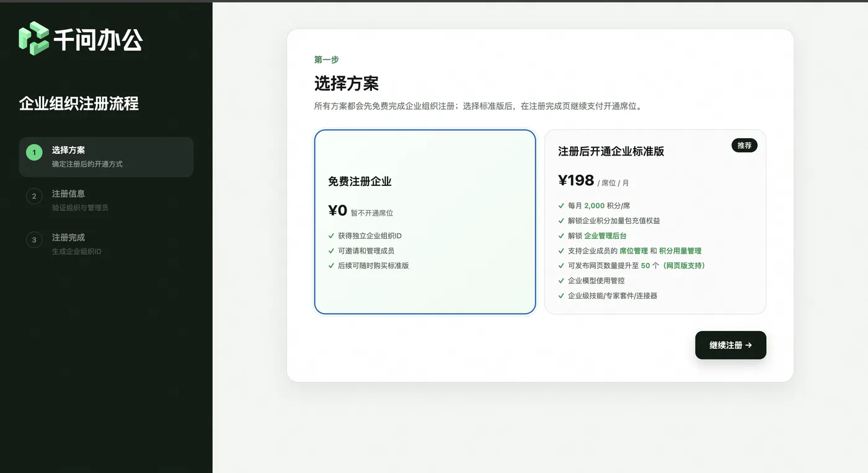This screenshot has width=868, height=473.
Task: Click the 获得独立企业组织ID feature text
Action: click(x=370, y=236)
